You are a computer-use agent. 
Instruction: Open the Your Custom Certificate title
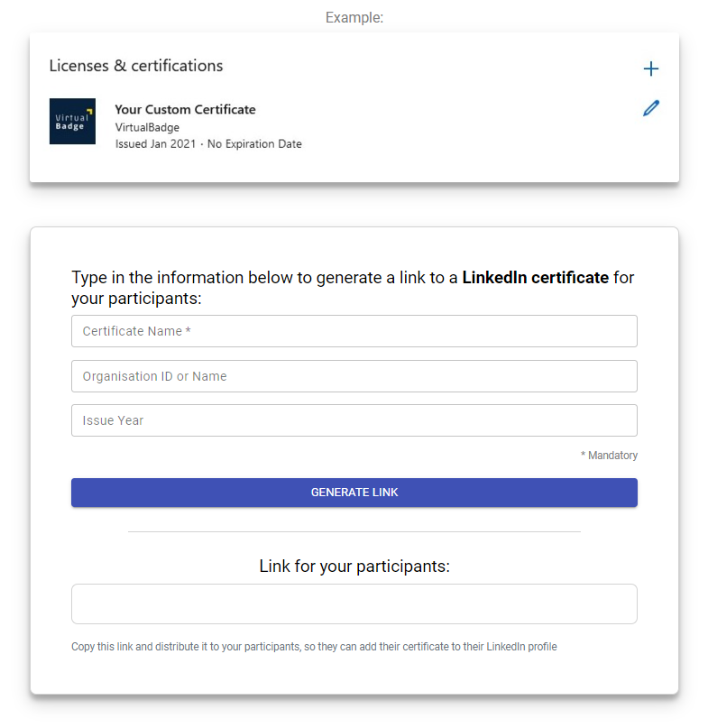coord(185,109)
